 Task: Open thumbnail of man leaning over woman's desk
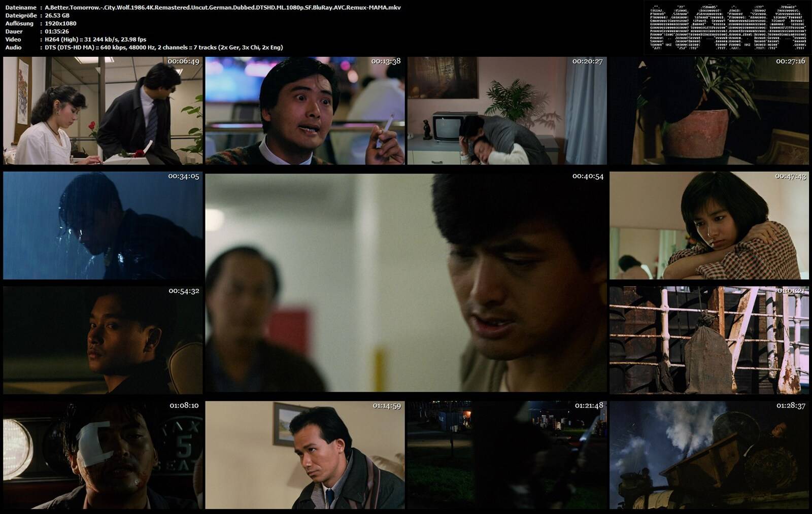coord(103,111)
